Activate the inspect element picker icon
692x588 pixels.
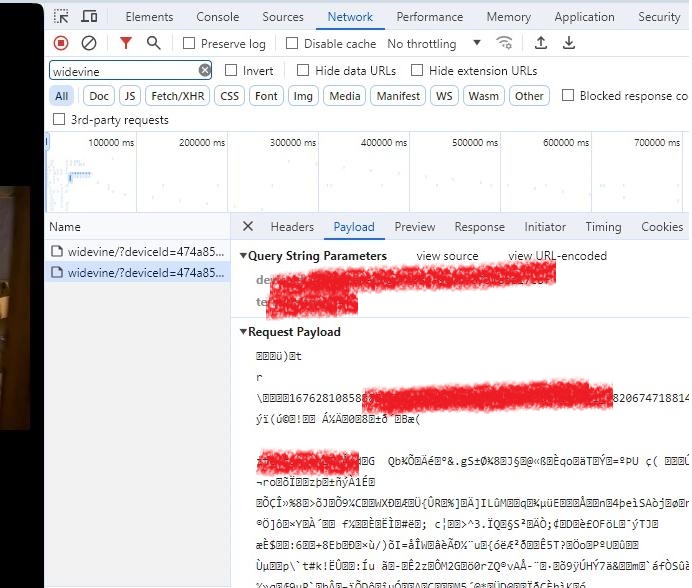pos(61,17)
